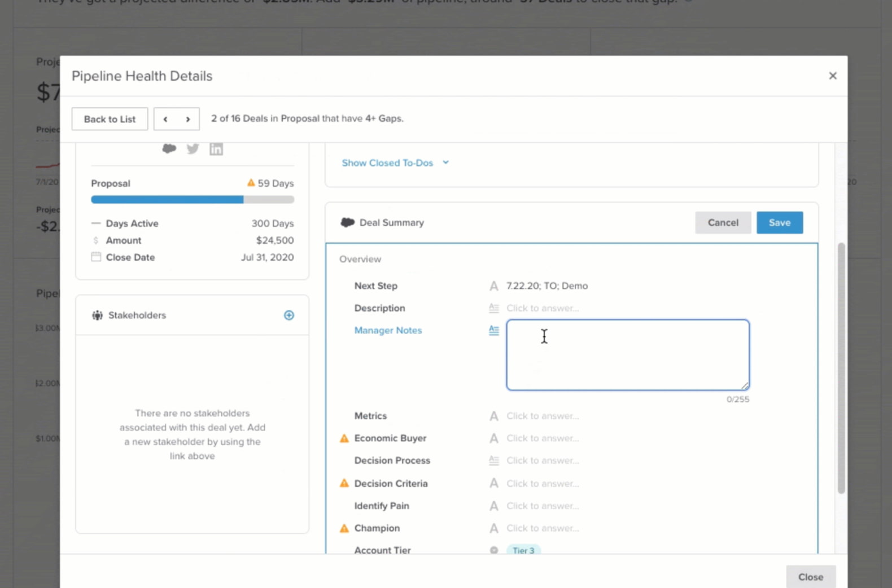Click the Description answer field
This screenshot has width=892, height=588.
pos(543,308)
